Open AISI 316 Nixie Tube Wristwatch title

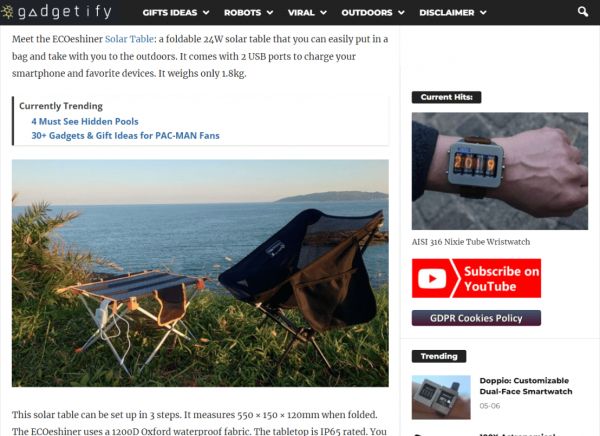[471, 242]
